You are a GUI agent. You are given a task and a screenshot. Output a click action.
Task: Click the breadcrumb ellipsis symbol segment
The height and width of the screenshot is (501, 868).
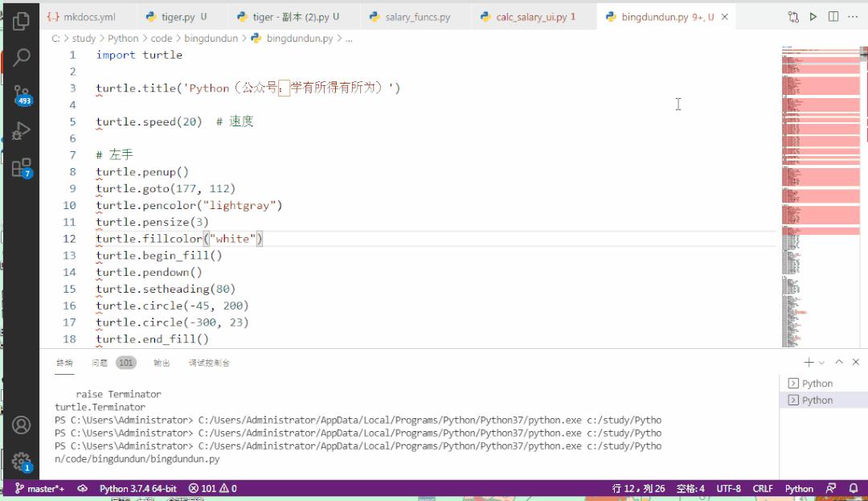(x=349, y=39)
